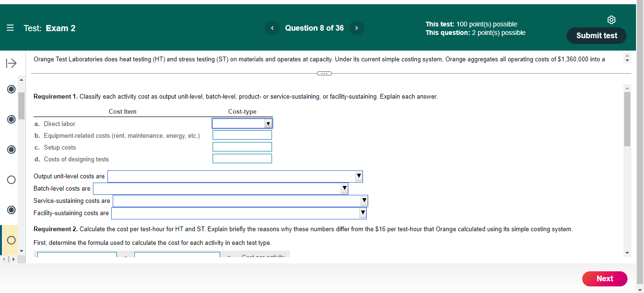Click the Setup costs answer field
The height and width of the screenshot is (293, 644).
pyautogui.click(x=242, y=146)
